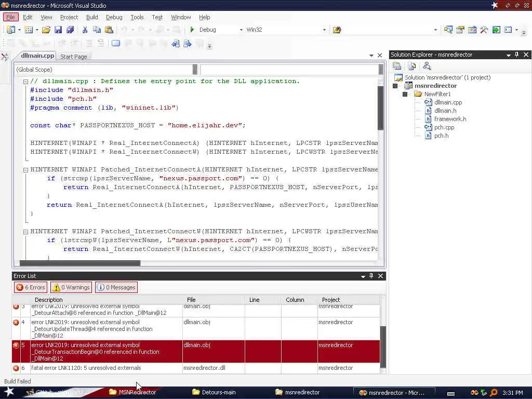Click the Save All icon

pyautogui.click(x=70, y=30)
